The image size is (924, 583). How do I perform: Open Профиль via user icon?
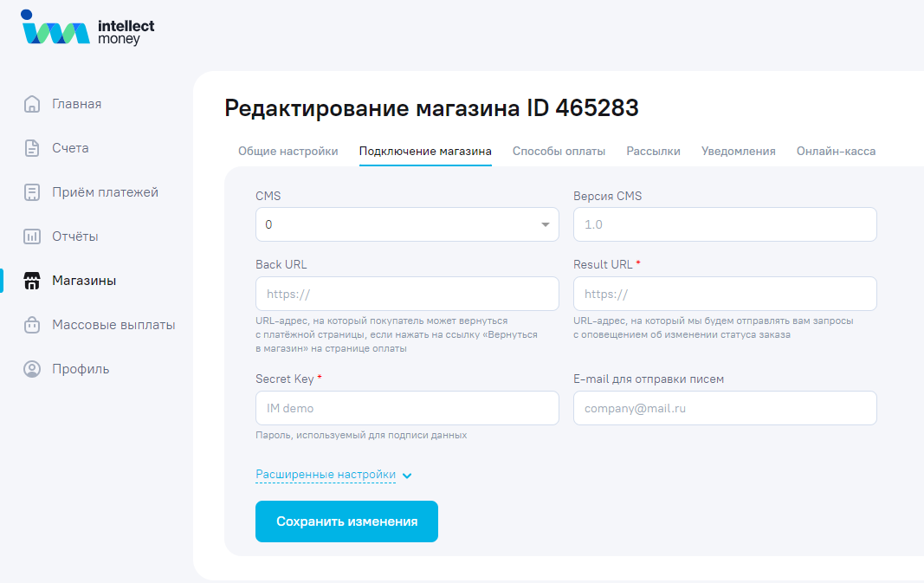32,369
